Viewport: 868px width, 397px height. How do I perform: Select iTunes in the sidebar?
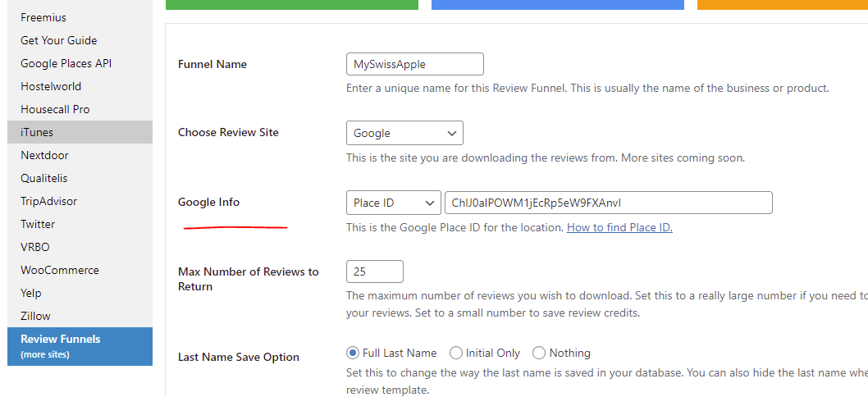point(80,132)
